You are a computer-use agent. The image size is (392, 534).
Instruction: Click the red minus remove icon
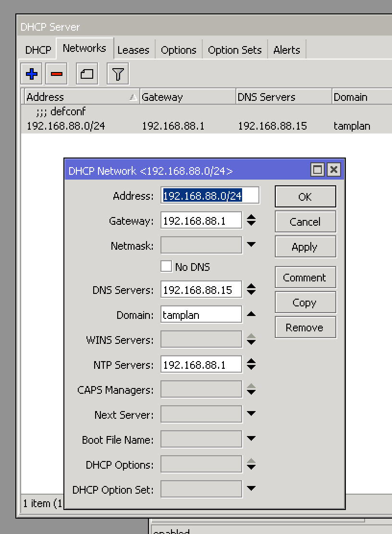pyautogui.click(x=57, y=73)
